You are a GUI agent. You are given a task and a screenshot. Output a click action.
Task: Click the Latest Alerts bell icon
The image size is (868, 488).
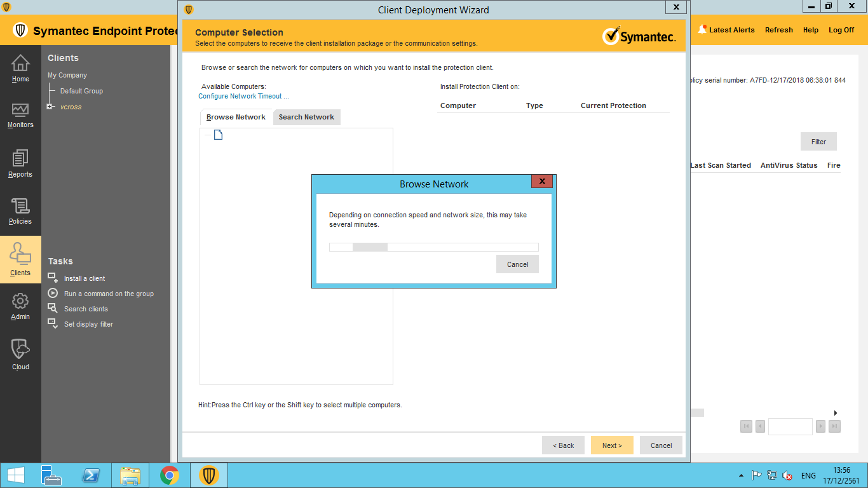click(x=702, y=29)
